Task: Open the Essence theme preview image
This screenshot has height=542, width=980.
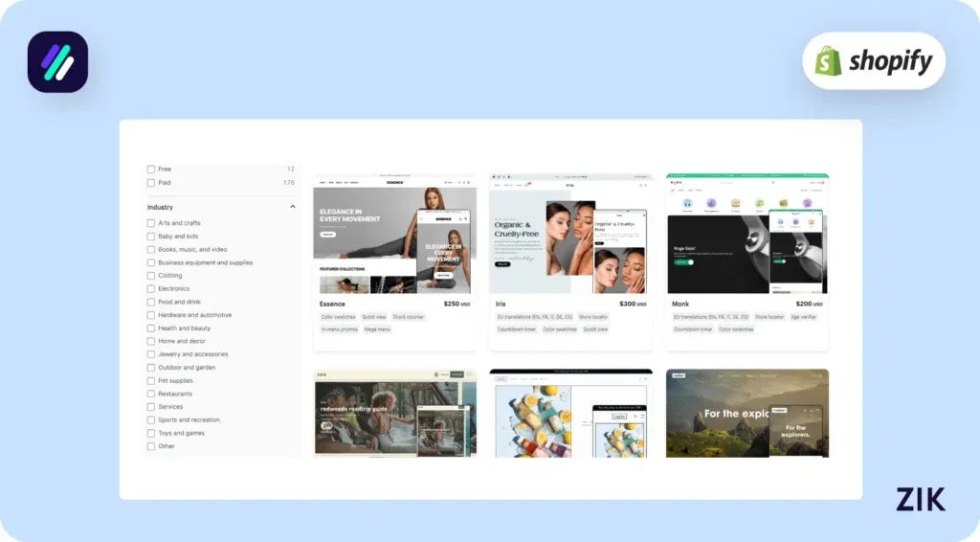Action: click(x=394, y=234)
